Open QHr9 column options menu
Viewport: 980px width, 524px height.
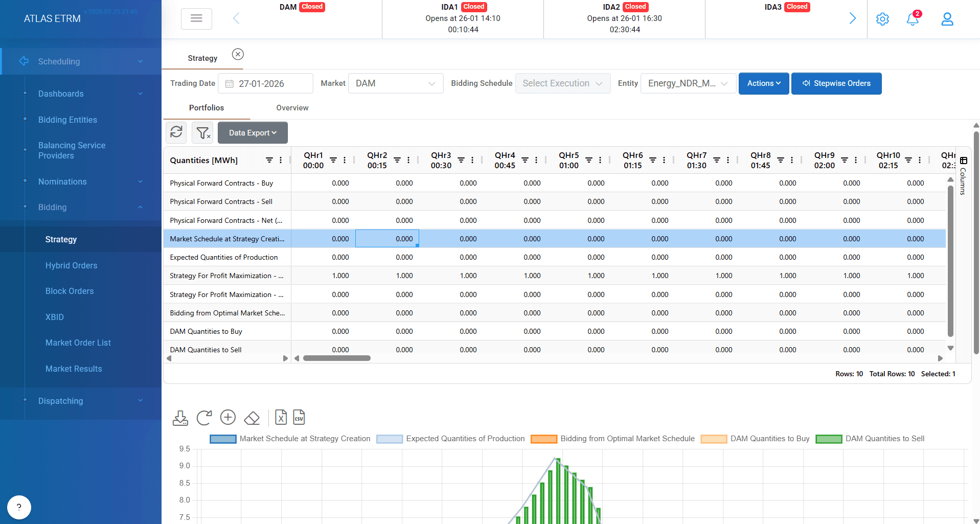tap(856, 160)
